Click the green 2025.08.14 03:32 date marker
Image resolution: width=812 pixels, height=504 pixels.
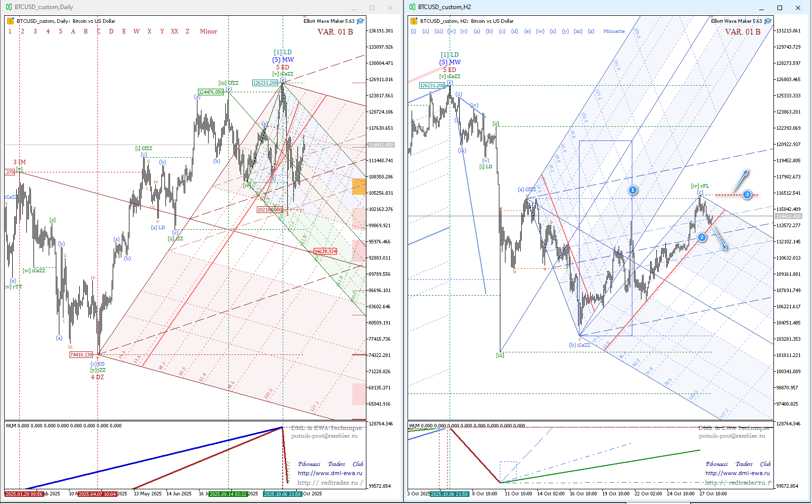click(228, 494)
